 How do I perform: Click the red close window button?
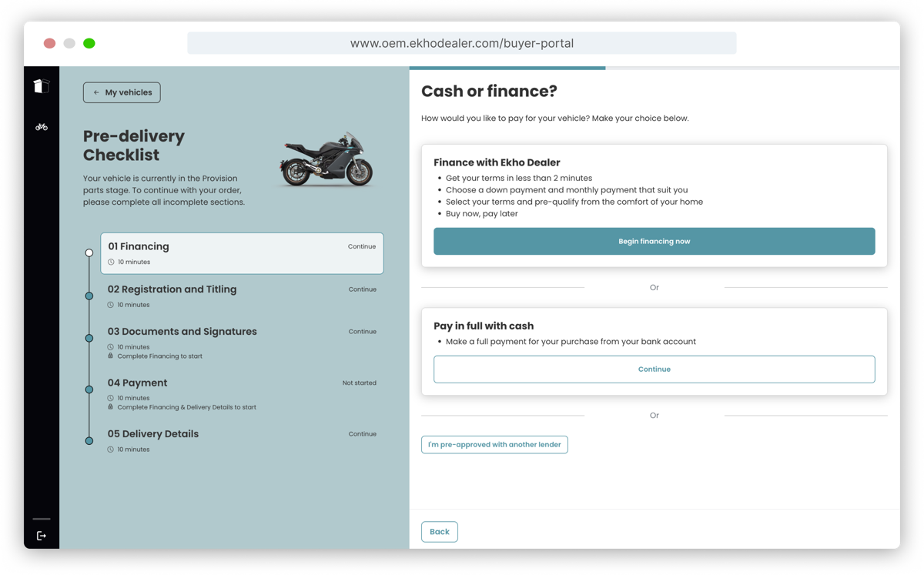49,43
